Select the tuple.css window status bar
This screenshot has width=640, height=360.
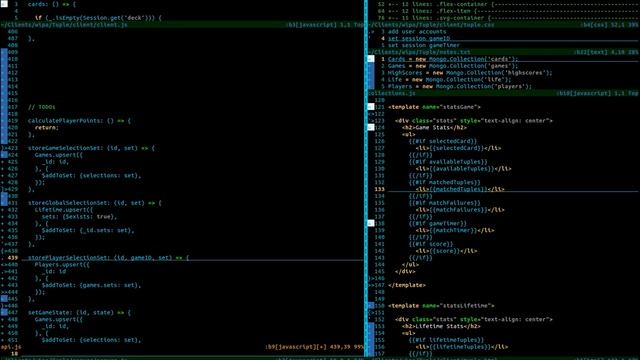[x=504, y=25]
